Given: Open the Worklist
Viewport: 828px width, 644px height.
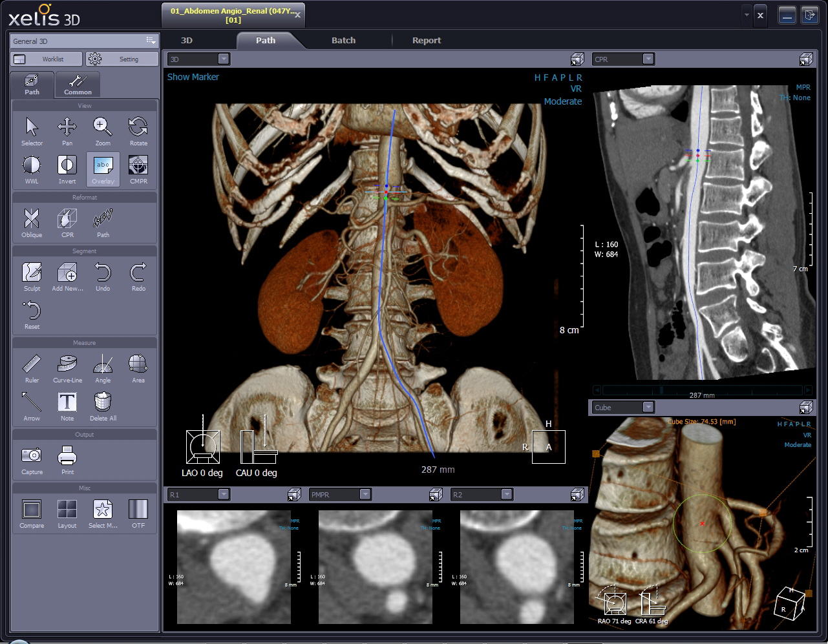Looking at the screenshot, I should point(46,59).
